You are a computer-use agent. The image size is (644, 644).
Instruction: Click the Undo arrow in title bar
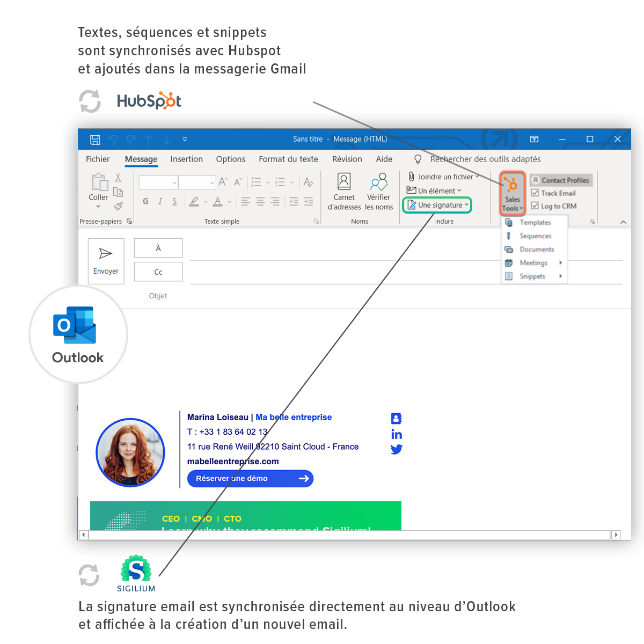[113, 140]
